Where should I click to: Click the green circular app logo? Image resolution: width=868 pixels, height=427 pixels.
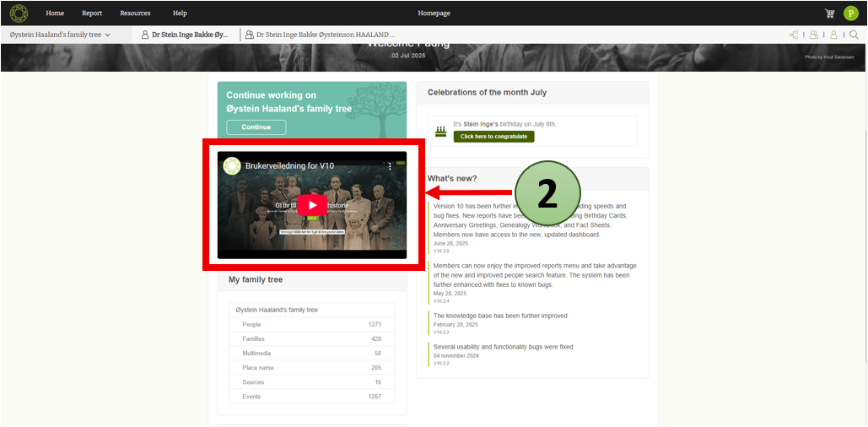[19, 14]
